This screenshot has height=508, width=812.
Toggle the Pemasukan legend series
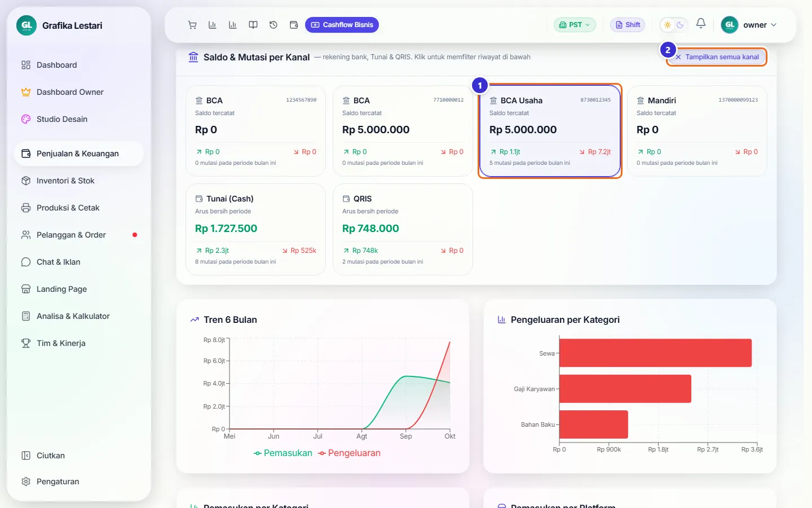click(x=283, y=453)
